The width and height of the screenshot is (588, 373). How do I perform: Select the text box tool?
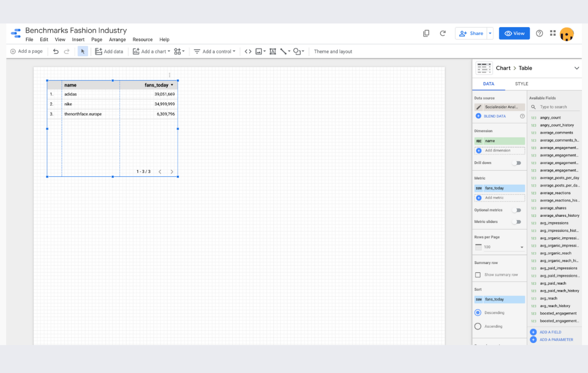coord(273,51)
